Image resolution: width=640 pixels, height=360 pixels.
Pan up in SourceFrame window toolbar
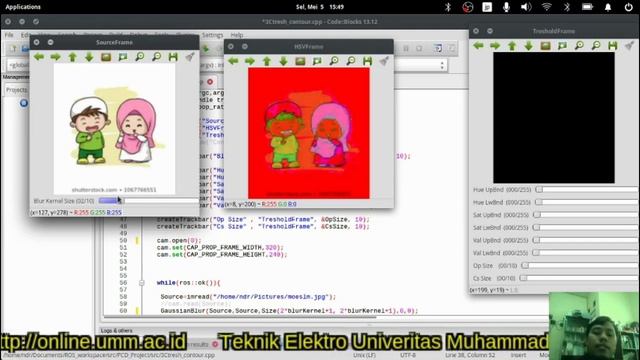[73, 57]
